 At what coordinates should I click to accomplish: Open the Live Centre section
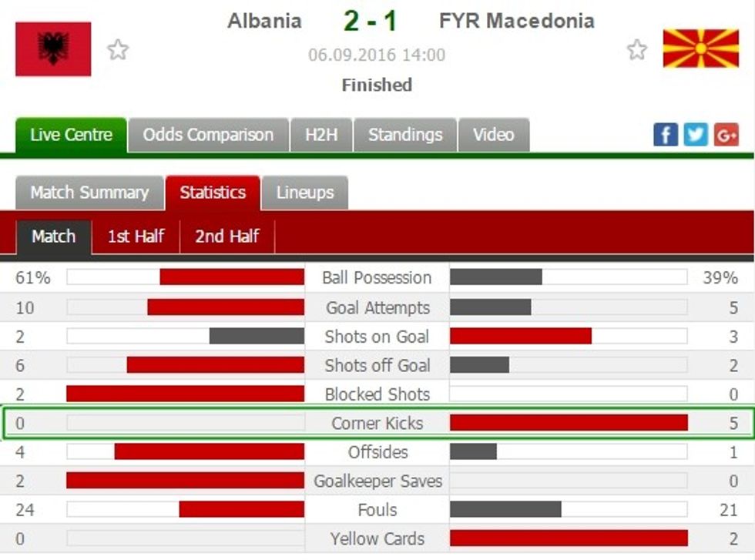(x=69, y=135)
